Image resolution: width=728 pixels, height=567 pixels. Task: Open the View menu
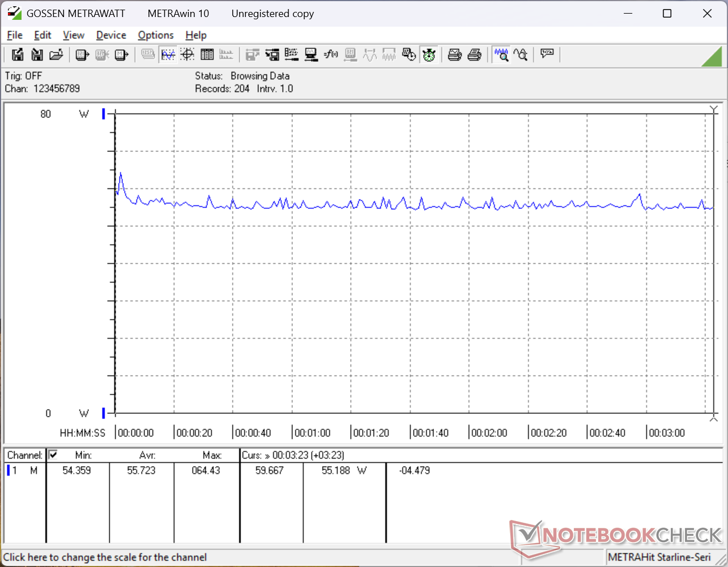coord(74,35)
